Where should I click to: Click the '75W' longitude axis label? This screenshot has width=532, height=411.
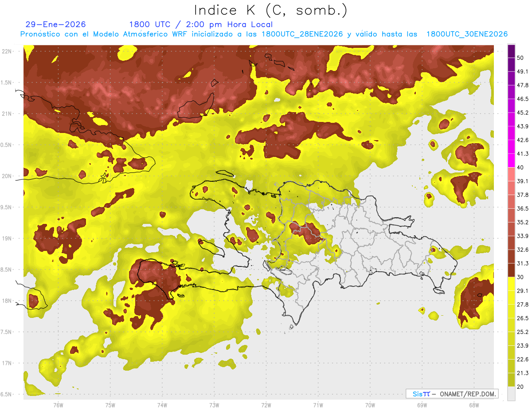[x=110, y=405]
